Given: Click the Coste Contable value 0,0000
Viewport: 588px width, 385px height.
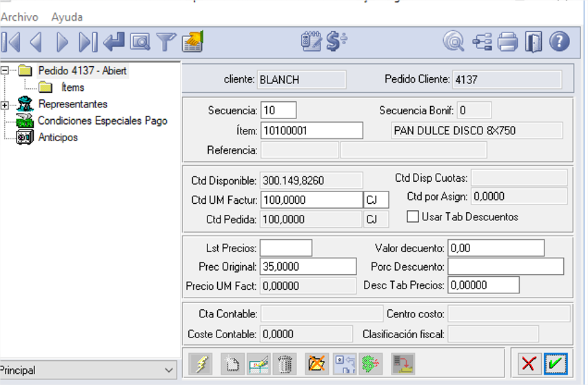Looking at the screenshot, I should click(x=306, y=334).
